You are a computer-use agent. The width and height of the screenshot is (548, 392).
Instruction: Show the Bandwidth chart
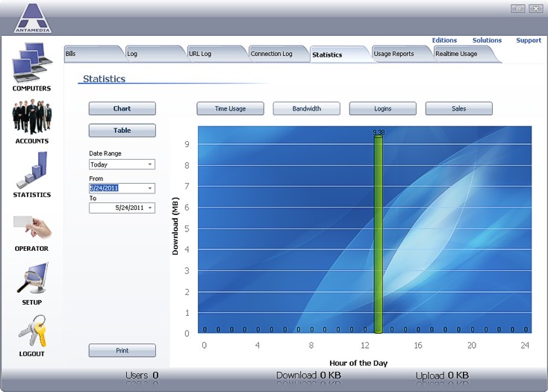coord(306,108)
